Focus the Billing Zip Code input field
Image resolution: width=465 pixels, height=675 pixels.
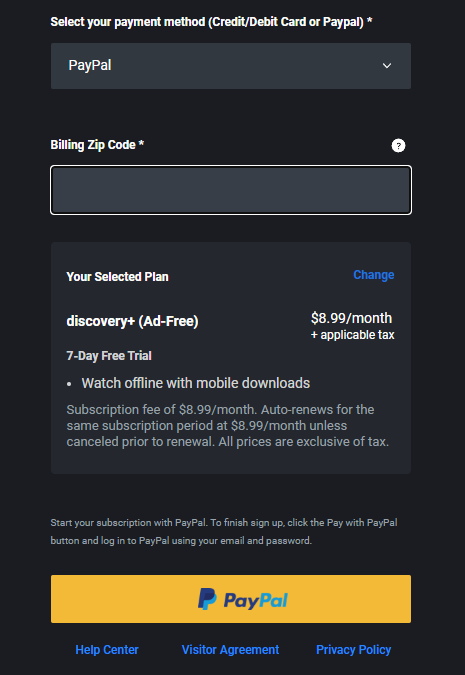[x=231, y=190]
